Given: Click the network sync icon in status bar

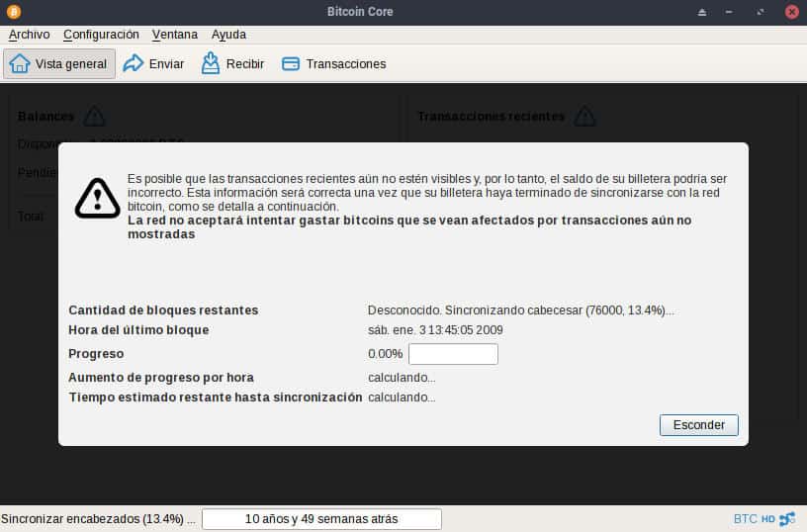Looking at the screenshot, I should click(787, 519).
